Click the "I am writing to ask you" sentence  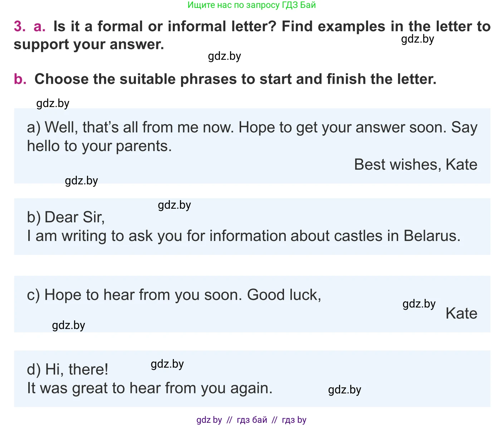click(x=244, y=236)
